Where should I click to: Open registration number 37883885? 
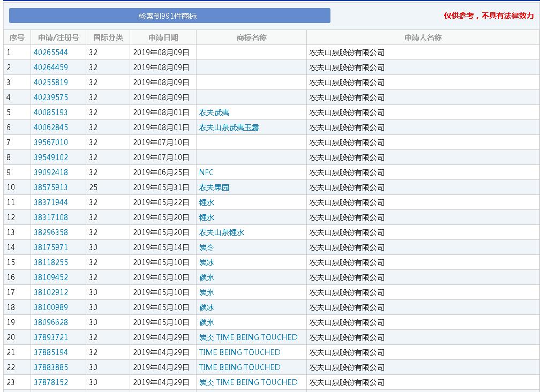pos(51,367)
